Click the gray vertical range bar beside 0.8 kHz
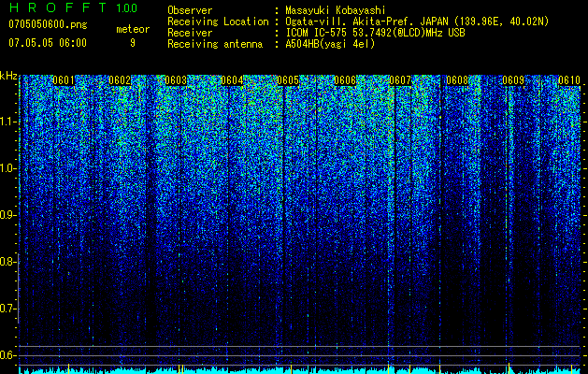 pos(19,288)
